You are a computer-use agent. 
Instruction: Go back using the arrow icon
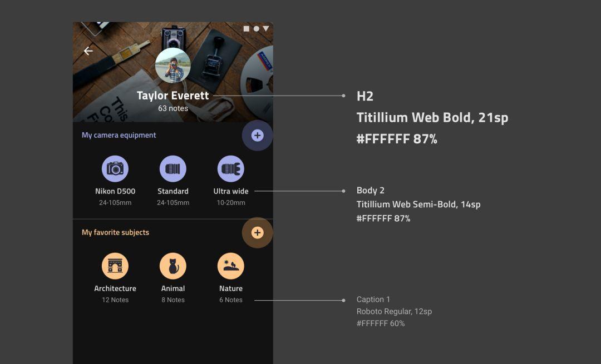[88, 51]
